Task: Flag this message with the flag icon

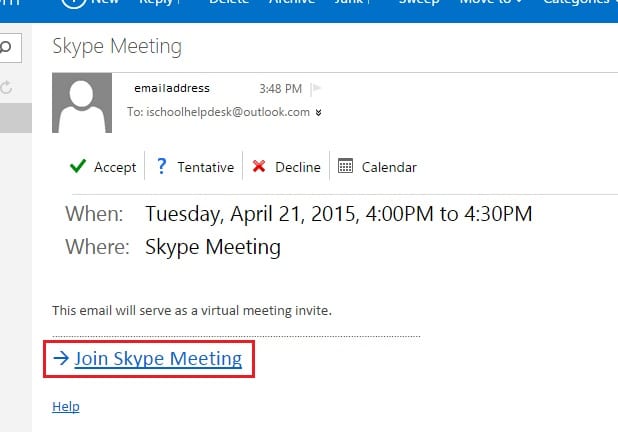Action: coord(316,89)
